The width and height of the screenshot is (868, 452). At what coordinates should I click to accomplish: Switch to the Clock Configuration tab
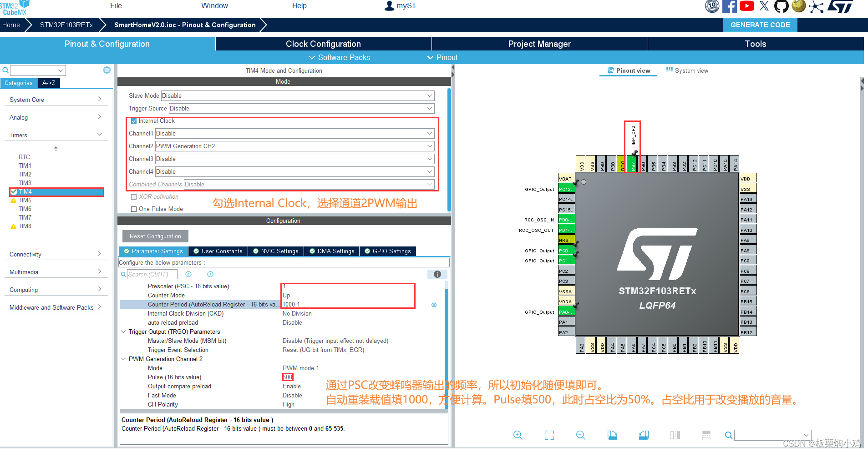tap(323, 44)
